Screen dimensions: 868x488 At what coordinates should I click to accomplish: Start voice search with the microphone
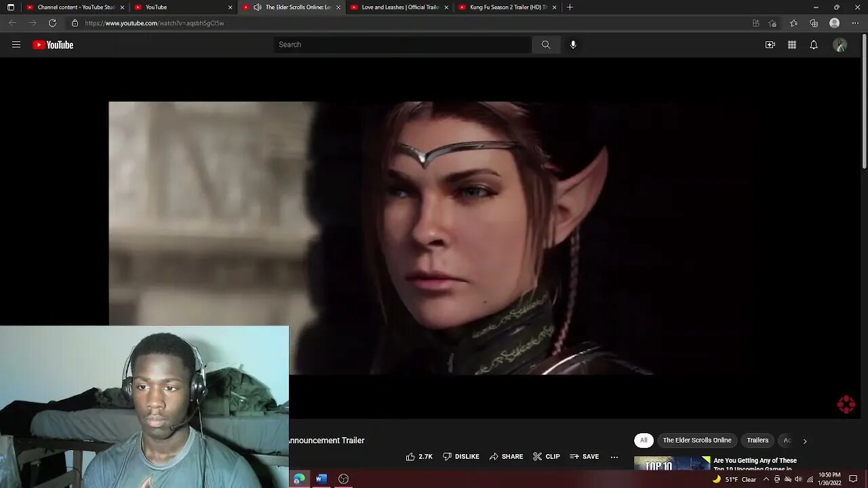point(573,45)
